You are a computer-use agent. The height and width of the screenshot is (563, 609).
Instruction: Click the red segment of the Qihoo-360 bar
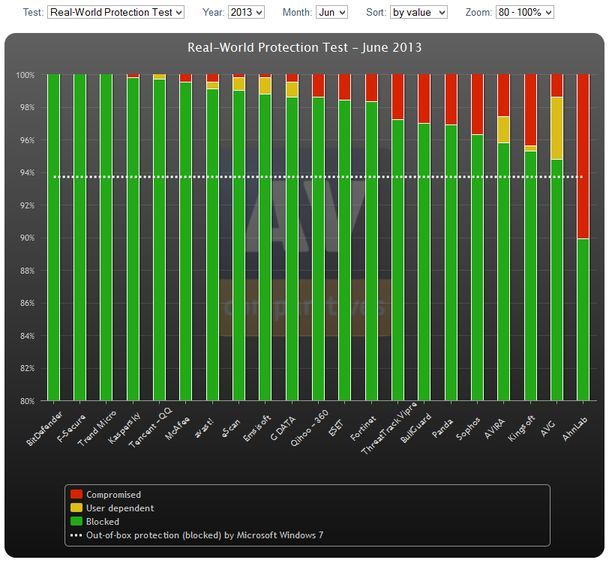[x=318, y=85]
